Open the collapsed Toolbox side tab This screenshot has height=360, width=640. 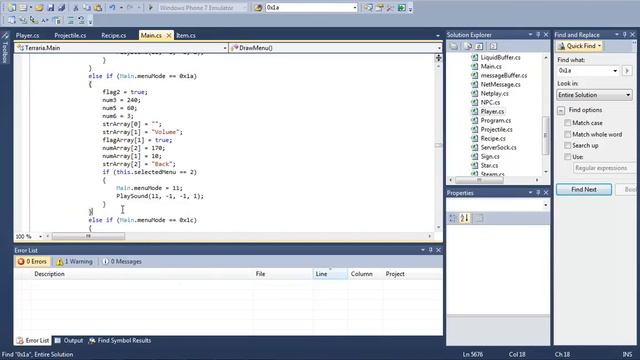[5, 48]
